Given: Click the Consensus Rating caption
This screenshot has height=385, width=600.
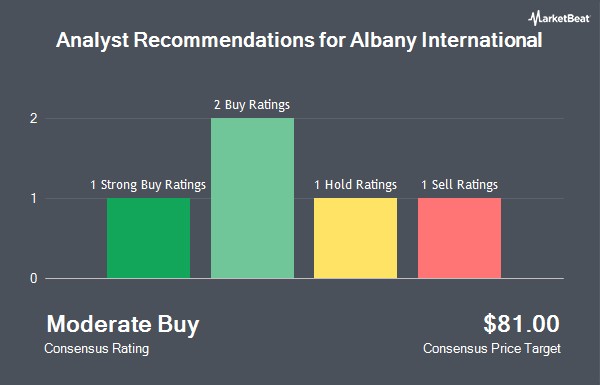Looking at the screenshot, I should [x=97, y=349].
